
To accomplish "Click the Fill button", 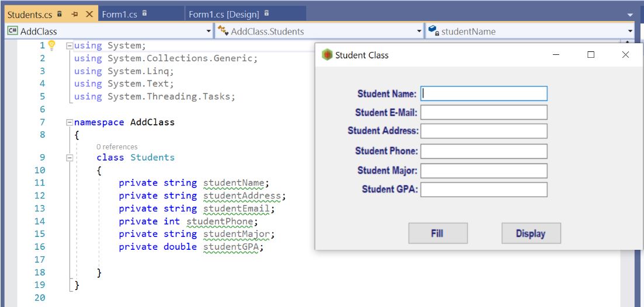I will click(438, 233).
